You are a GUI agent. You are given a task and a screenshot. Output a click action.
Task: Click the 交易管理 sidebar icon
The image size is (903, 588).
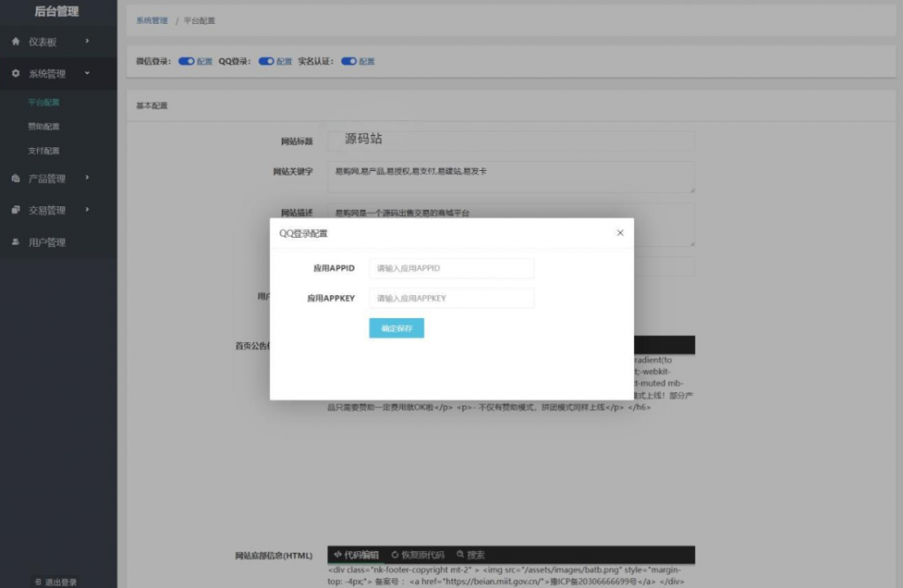pos(16,209)
